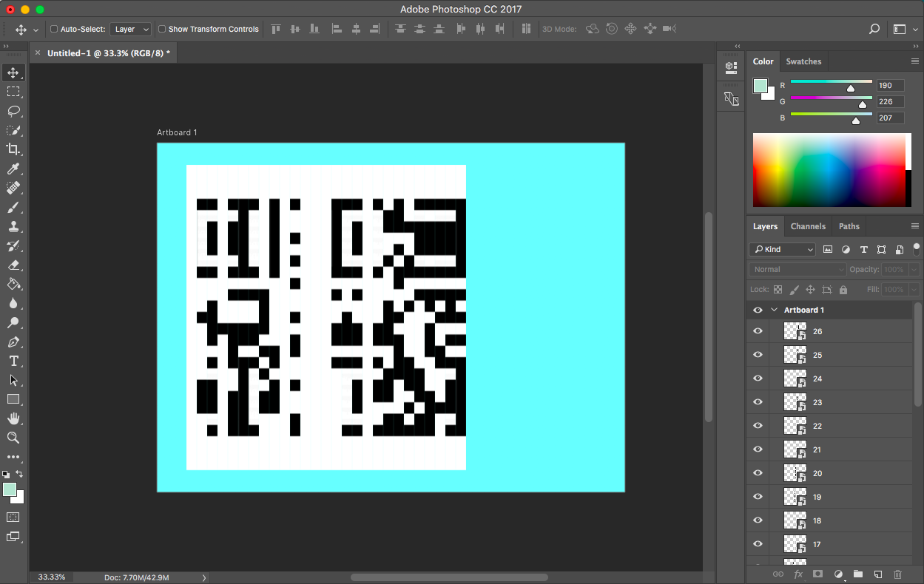Screen dimensions: 924x584
Task: Open the Auto-Select Layer dropdown
Action: click(x=131, y=29)
